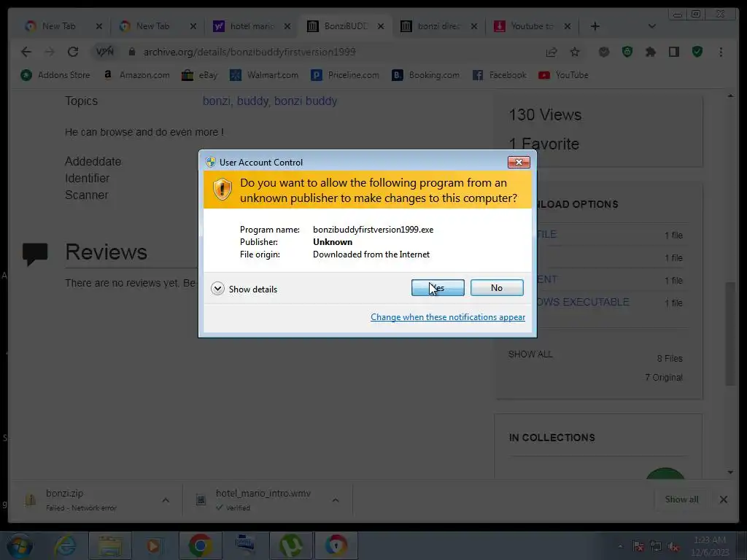Click the Reviews speech bubble icon
747x560 pixels.
coord(35,254)
